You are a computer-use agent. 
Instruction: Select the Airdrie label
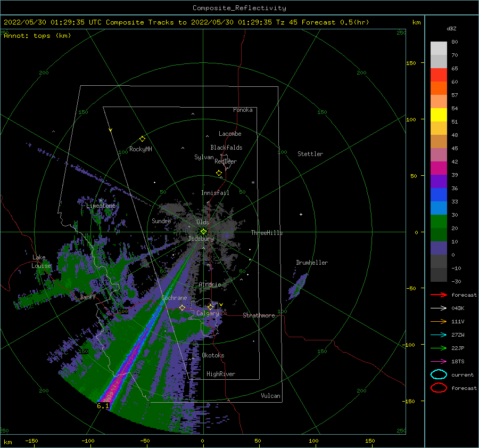click(x=210, y=284)
